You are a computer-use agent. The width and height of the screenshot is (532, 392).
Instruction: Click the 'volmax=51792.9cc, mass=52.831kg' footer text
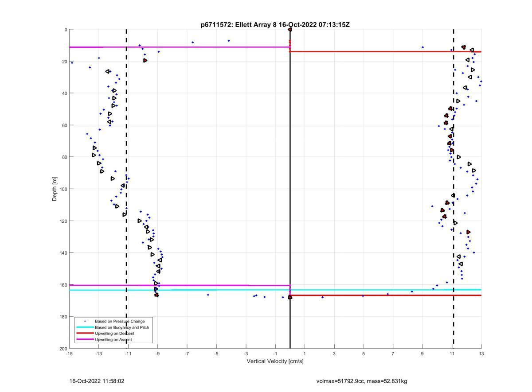pos(362,381)
